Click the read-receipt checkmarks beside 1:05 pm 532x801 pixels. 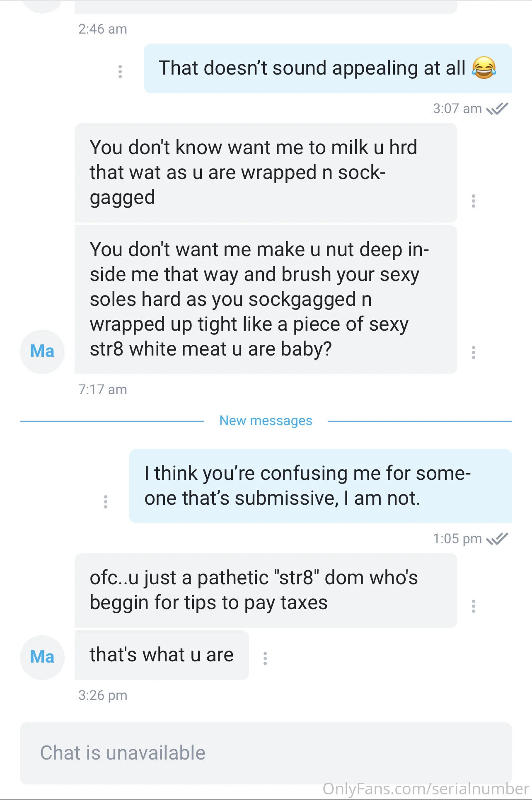tap(497, 539)
